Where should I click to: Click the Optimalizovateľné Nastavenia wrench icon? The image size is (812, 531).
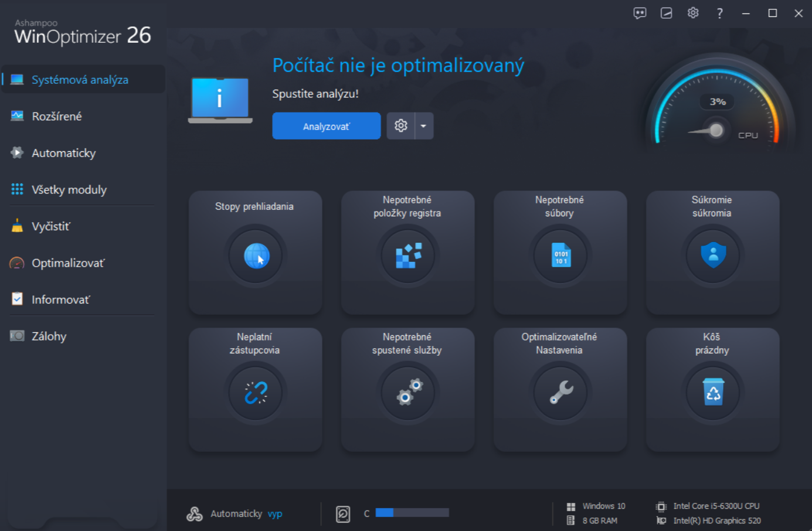pyautogui.click(x=561, y=393)
